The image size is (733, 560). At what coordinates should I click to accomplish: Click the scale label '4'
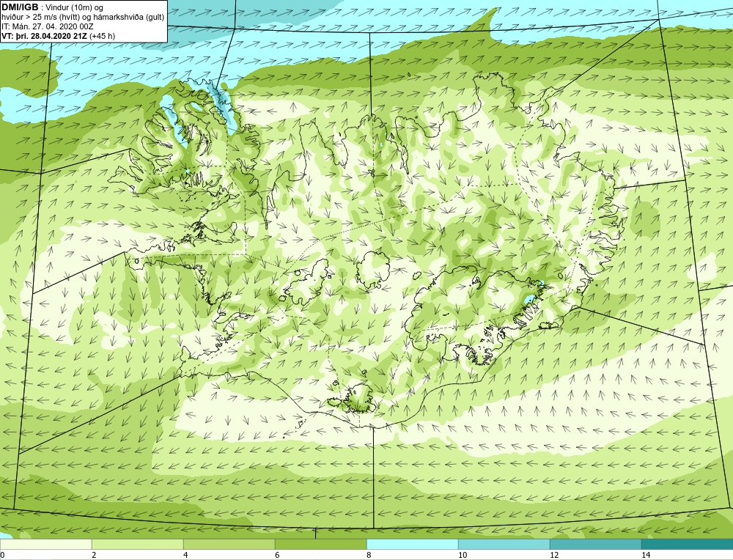185,555
